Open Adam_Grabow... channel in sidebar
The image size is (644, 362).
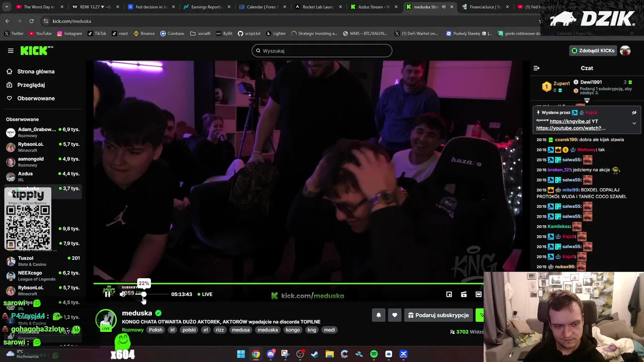click(x=43, y=132)
